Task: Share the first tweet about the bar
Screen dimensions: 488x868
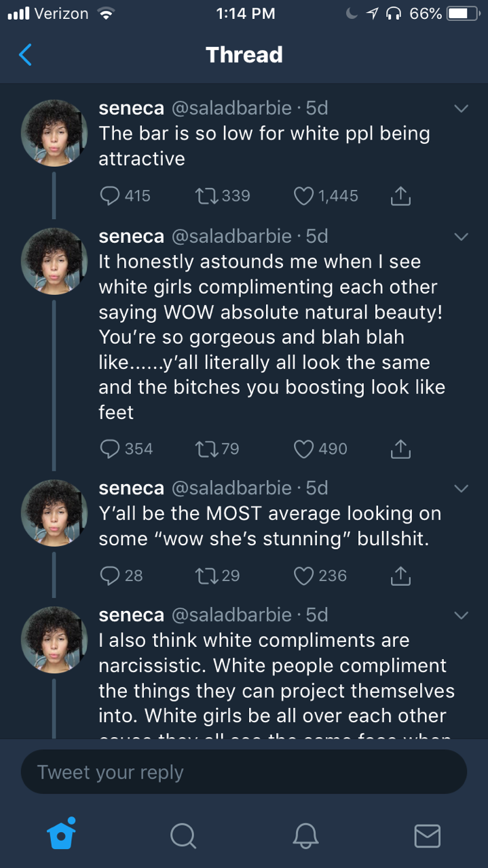Action: tap(400, 196)
